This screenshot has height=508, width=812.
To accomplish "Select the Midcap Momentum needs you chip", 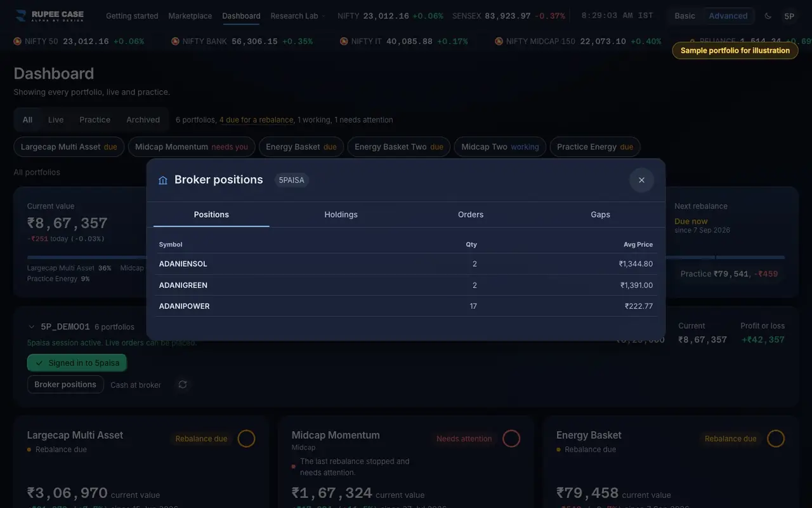I will pos(192,147).
